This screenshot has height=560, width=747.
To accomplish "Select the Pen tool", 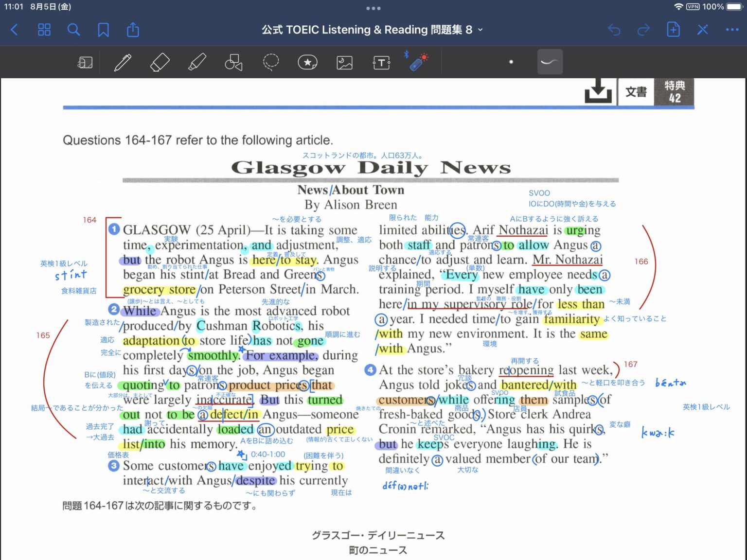I will [123, 62].
